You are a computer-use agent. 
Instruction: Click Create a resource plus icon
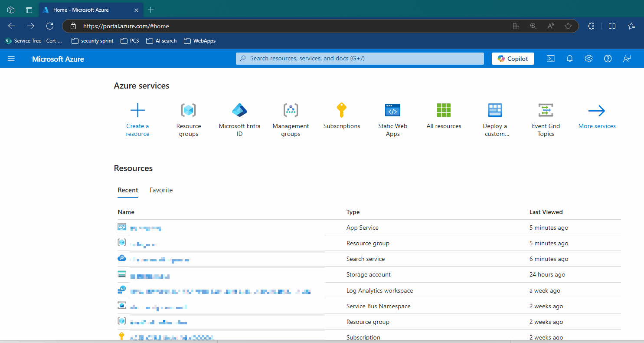pos(137,110)
